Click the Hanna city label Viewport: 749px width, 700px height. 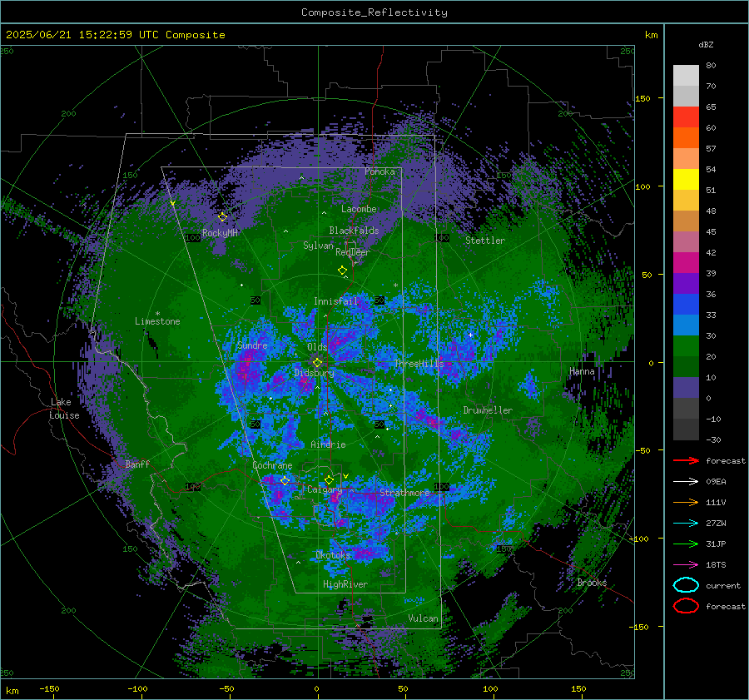click(582, 371)
